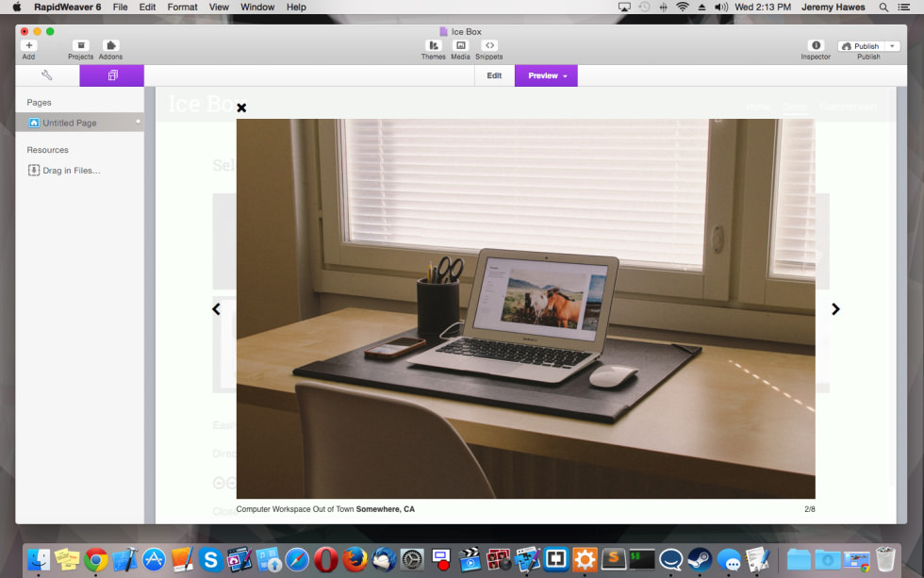Launch Safari from the dock
Screen dimensions: 924x578
tap(297, 559)
